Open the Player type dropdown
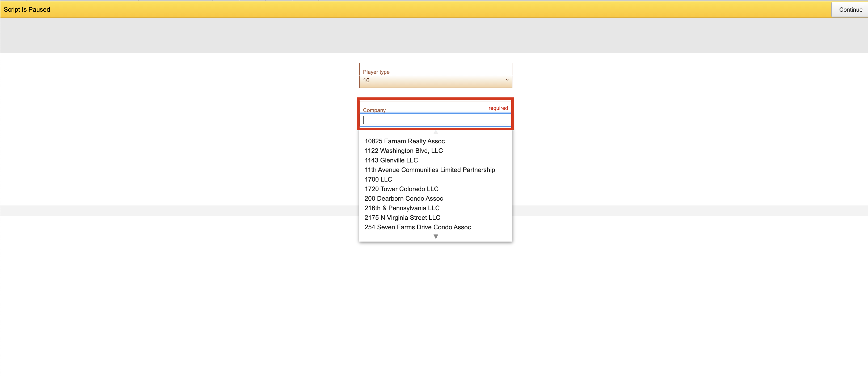The height and width of the screenshot is (378, 868). tap(435, 75)
